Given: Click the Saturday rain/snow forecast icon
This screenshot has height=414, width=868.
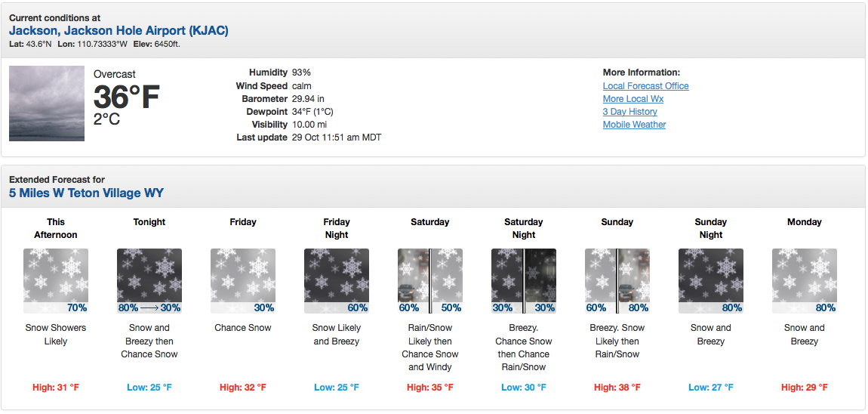Looking at the screenshot, I should click(x=429, y=281).
